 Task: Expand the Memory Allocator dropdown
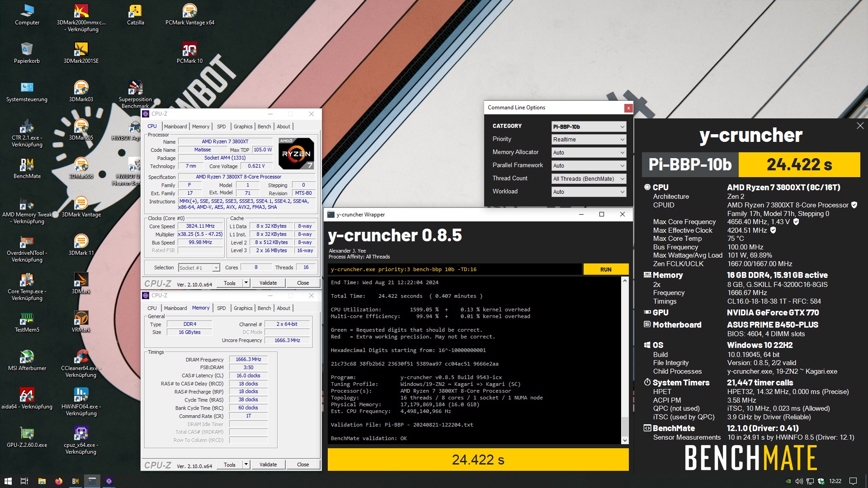(x=589, y=153)
